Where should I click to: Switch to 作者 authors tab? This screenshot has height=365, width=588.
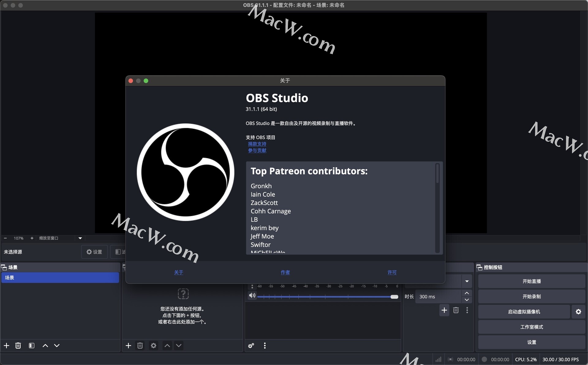pyautogui.click(x=285, y=272)
